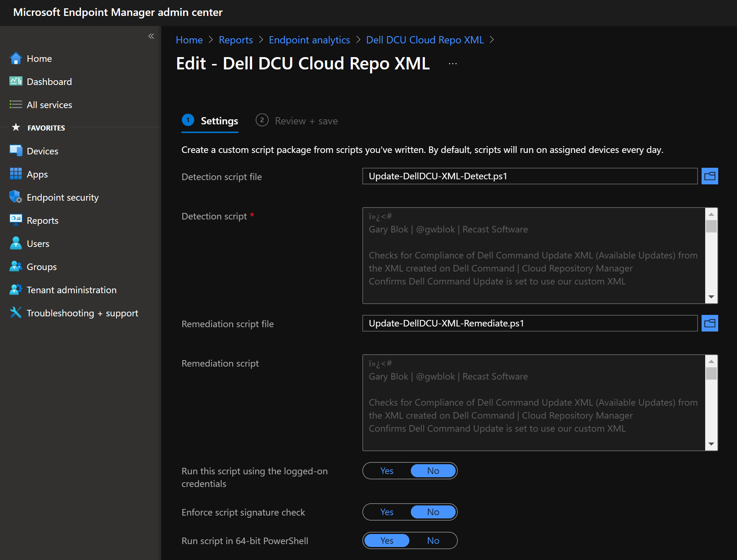This screenshot has height=560, width=737.
Task: Open Reports breadcrumb link
Action: (235, 40)
